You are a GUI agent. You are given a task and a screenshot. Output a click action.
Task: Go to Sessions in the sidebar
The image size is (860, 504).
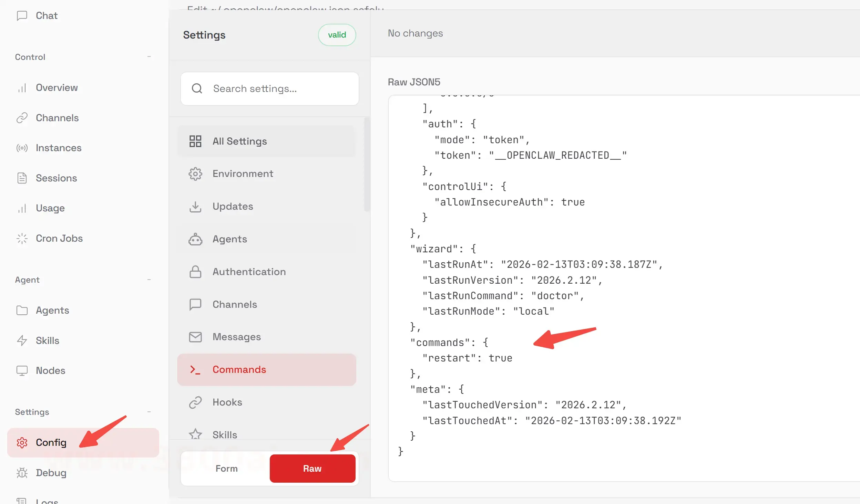[56, 178]
